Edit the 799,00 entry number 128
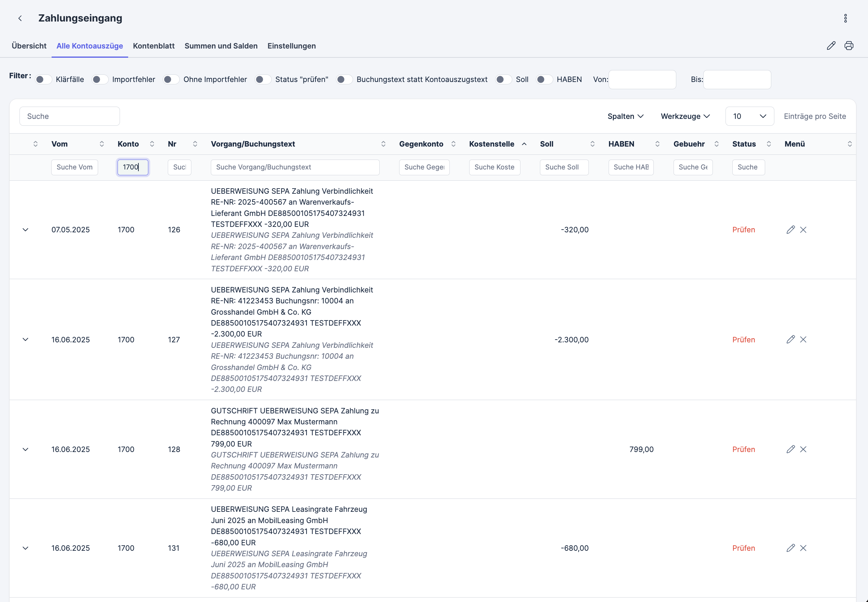Viewport: 868px width, 602px height. (791, 449)
